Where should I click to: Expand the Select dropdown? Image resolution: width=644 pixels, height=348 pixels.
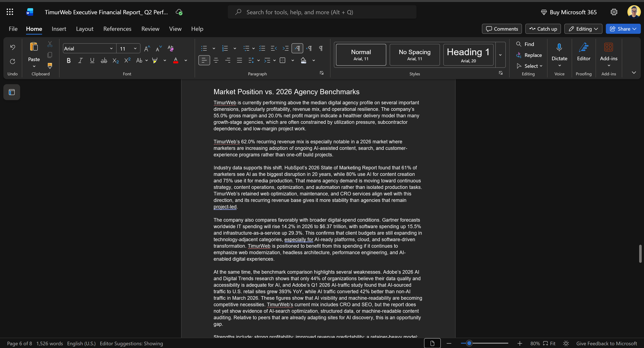point(530,66)
